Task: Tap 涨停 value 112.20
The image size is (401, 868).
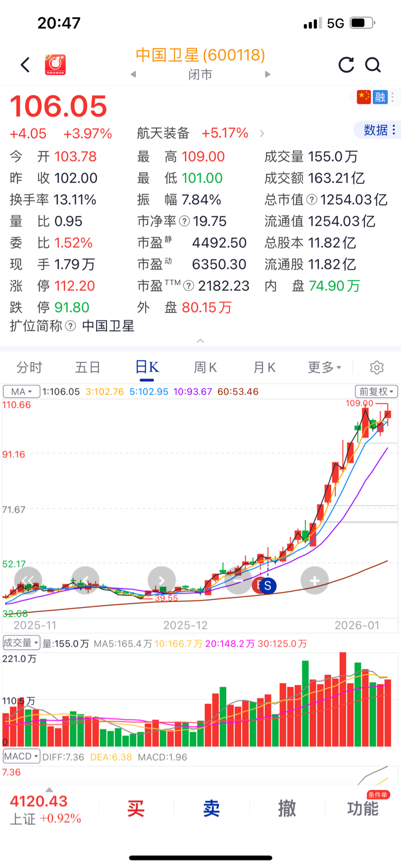Action: (75, 286)
